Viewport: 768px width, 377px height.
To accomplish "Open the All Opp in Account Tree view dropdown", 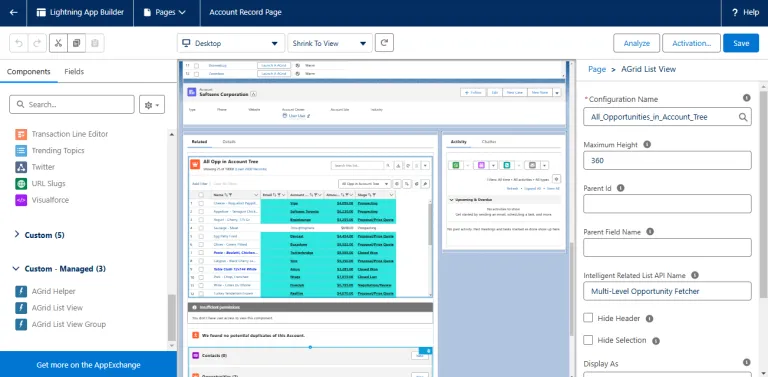I will pyautogui.click(x=365, y=184).
